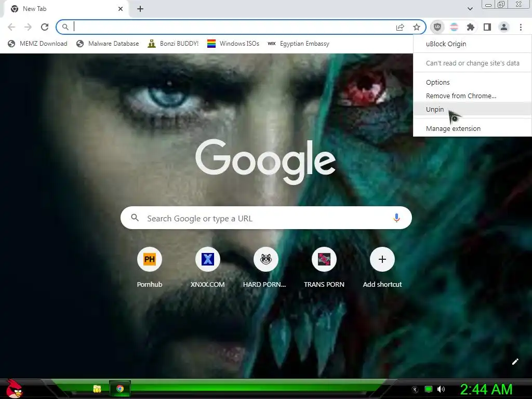This screenshot has width=532, height=399.
Task: Select Unpin menu entry
Action: click(472, 109)
